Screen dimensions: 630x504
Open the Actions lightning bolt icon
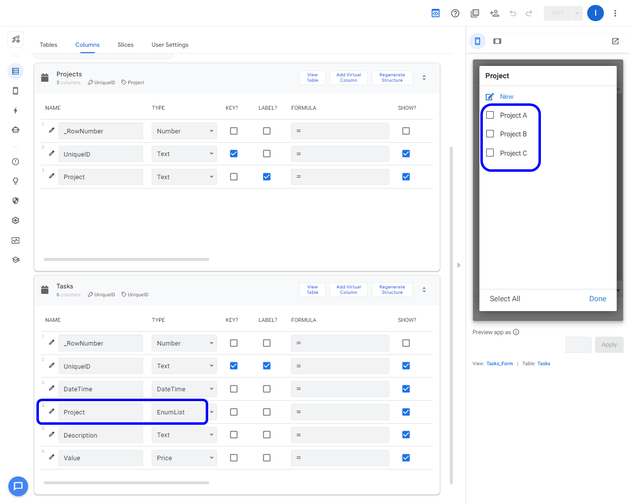tap(16, 111)
